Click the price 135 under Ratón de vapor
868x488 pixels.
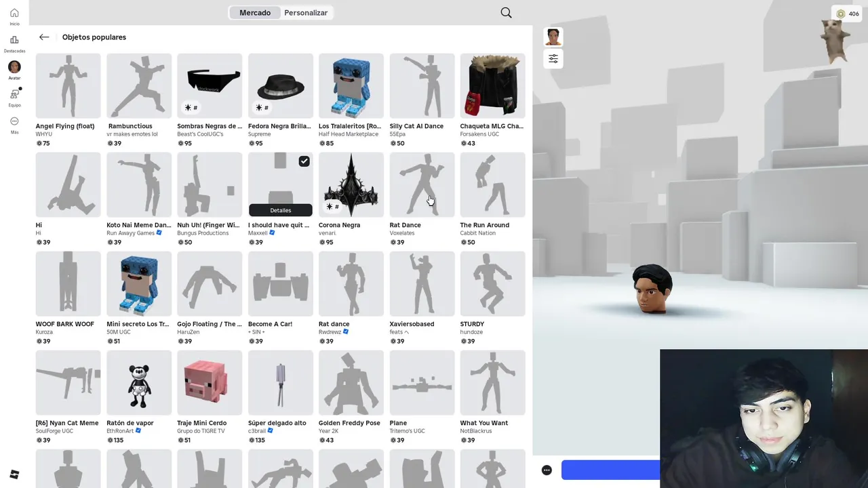coord(115,440)
